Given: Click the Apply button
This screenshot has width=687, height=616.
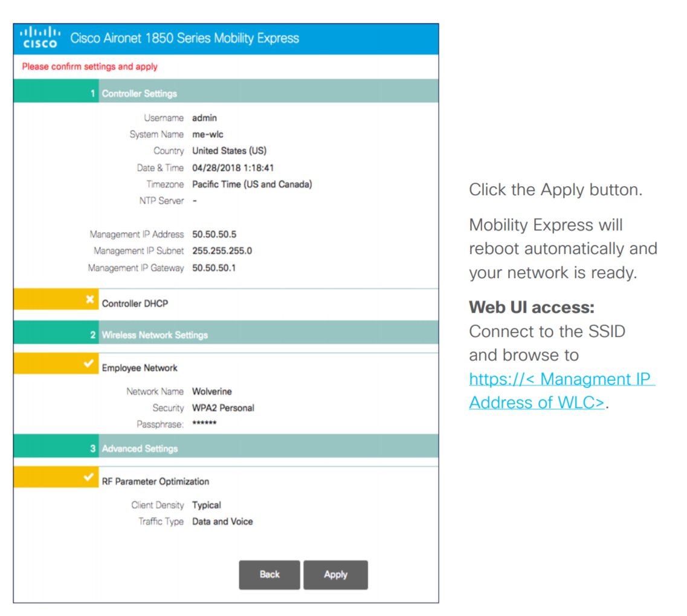Looking at the screenshot, I should pos(335,575).
